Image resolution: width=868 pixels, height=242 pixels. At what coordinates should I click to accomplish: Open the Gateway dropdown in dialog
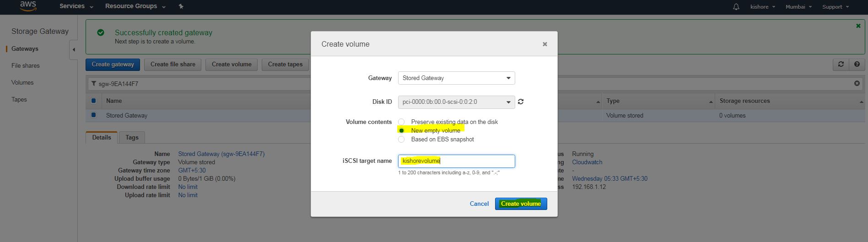click(x=456, y=78)
